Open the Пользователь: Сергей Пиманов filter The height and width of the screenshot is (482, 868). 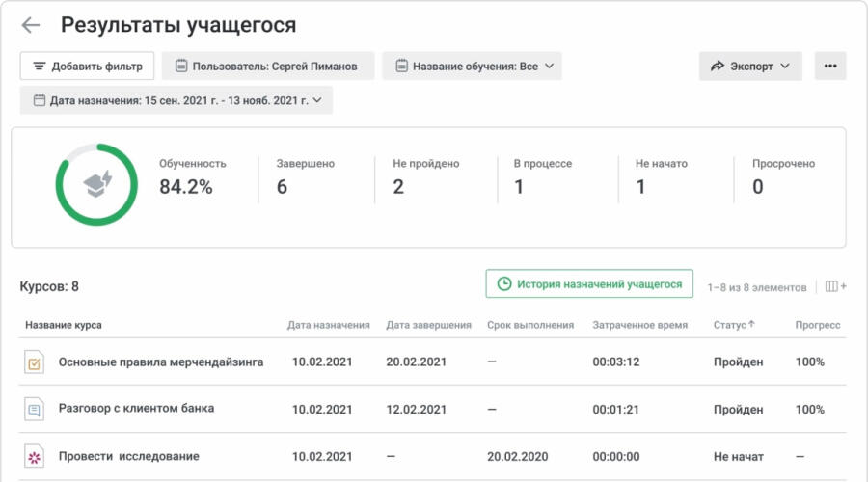click(268, 67)
